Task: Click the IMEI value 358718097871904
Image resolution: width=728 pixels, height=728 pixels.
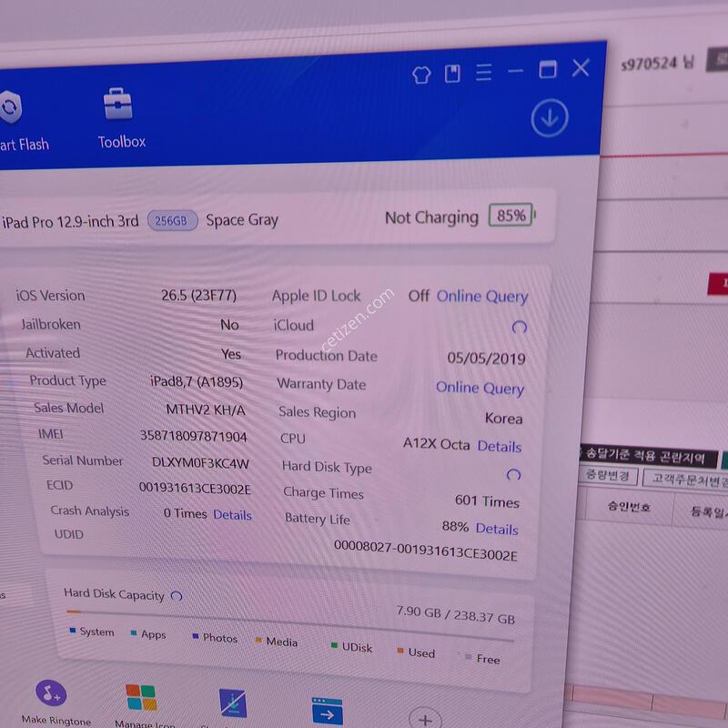Action: tap(193, 436)
